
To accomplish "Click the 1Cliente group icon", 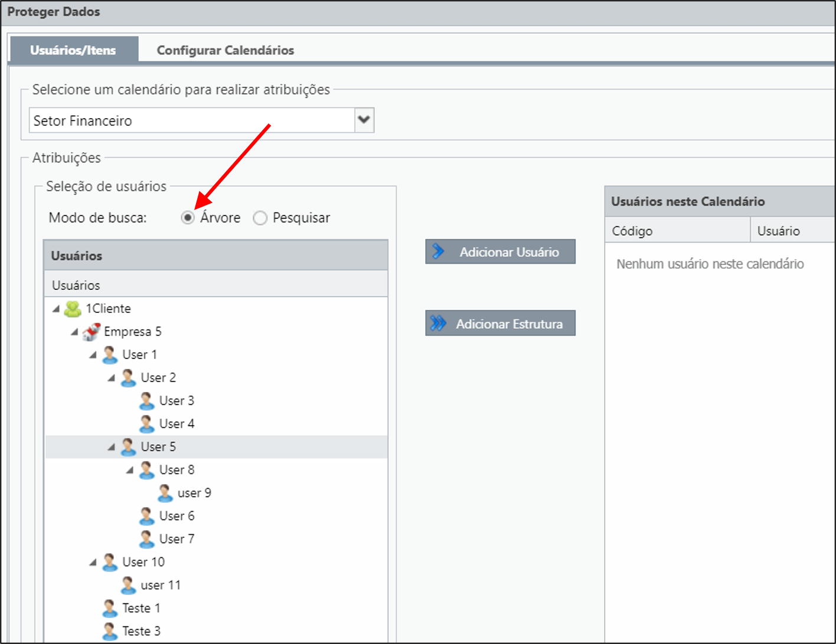I will [73, 309].
